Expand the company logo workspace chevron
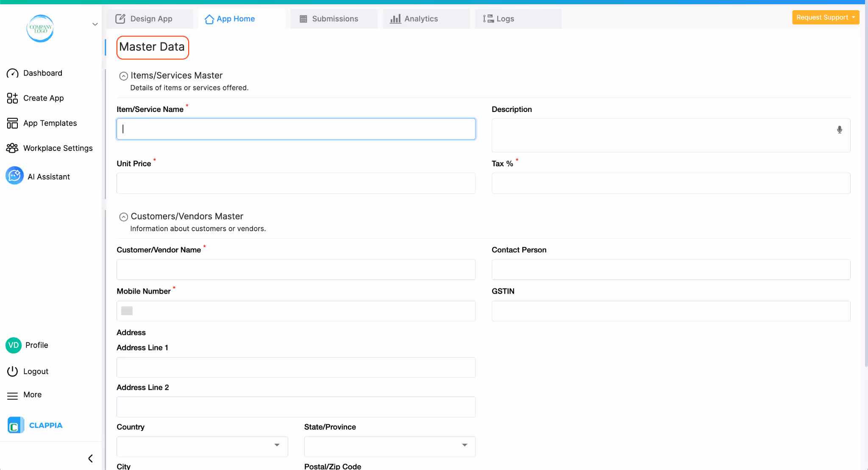868x470 pixels. [x=95, y=24]
